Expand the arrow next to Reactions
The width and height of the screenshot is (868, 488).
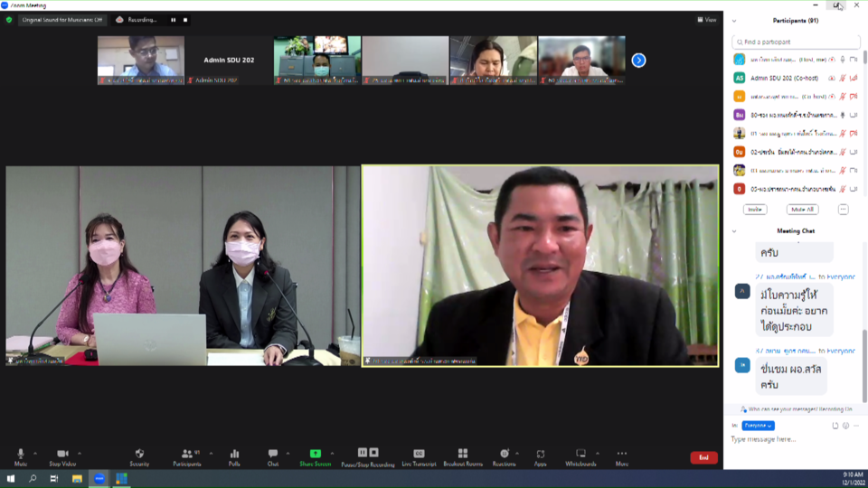tap(517, 454)
